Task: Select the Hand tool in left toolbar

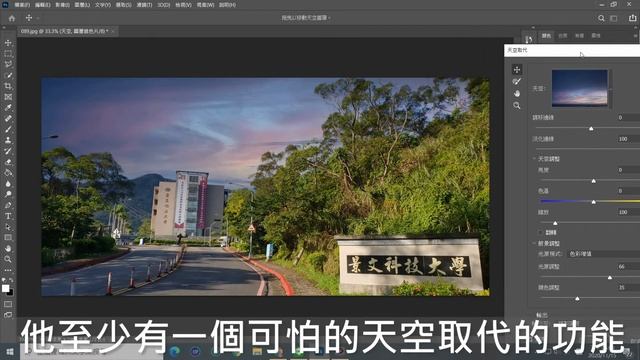Action: (x=8, y=248)
